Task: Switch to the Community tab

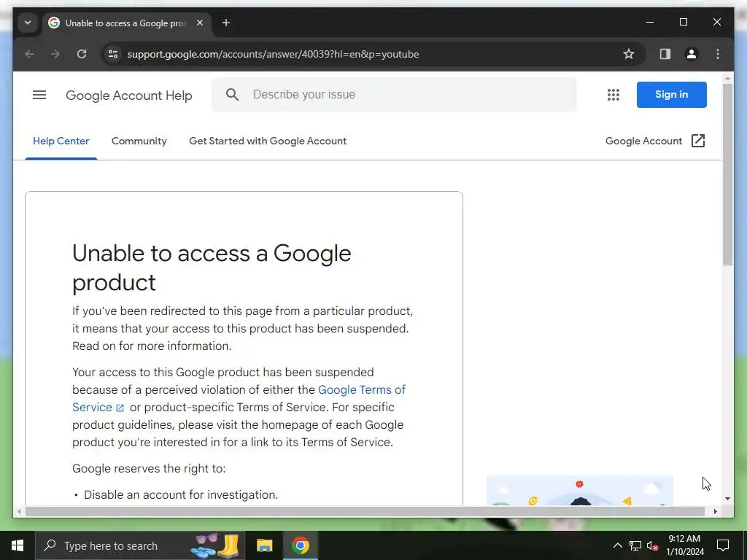Action: coord(139,141)
